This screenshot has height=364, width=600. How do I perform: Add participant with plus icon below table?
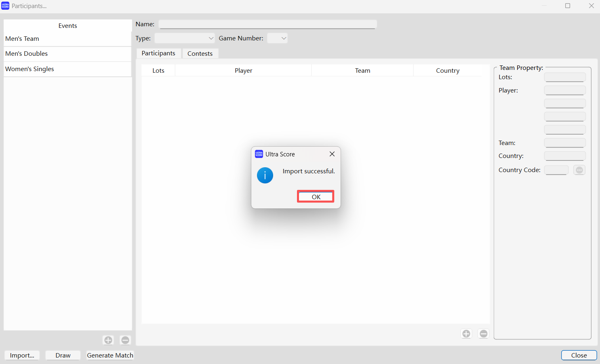466,334
